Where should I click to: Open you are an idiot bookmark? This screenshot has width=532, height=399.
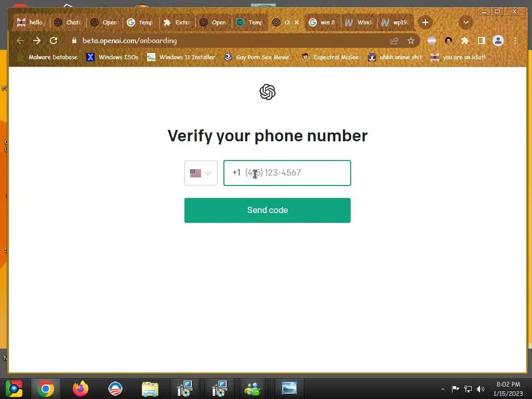click(x=458, y=57)
